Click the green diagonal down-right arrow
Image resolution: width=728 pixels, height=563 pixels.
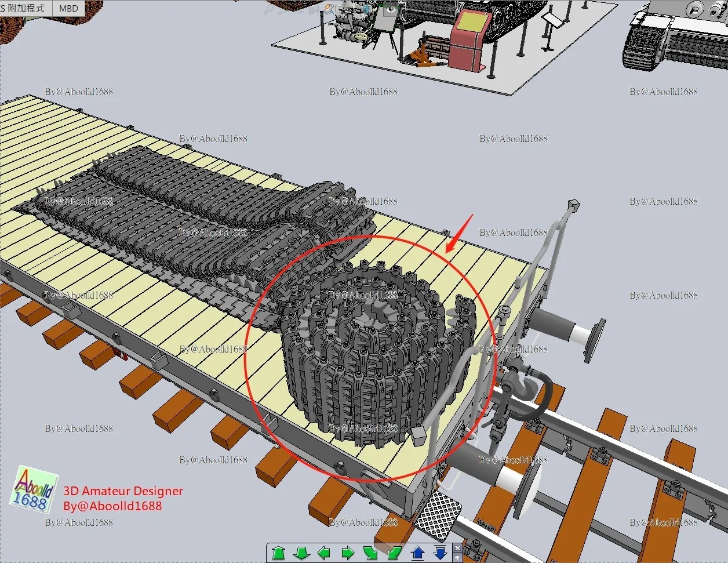point(370,553)
